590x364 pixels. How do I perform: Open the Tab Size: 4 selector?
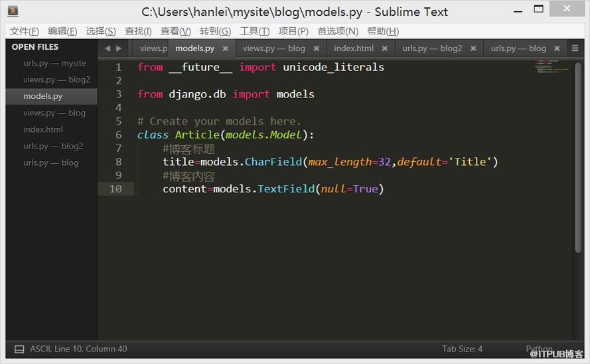[x=462, y=349]
